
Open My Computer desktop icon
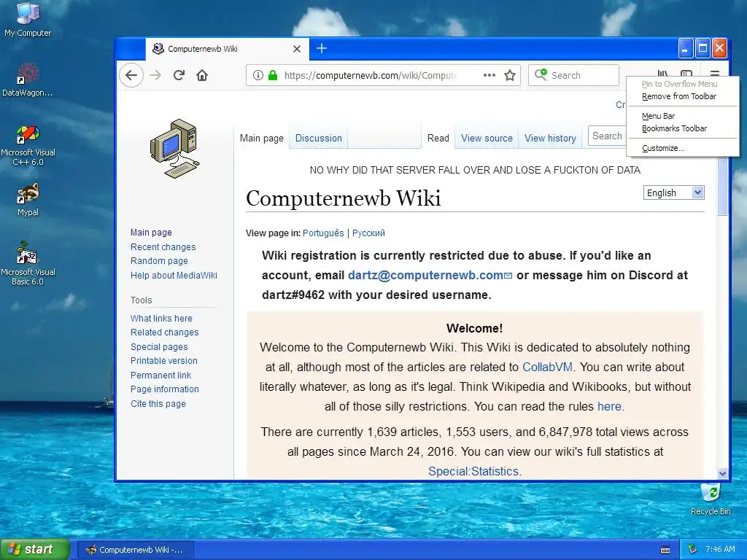(x=28, y=20)
